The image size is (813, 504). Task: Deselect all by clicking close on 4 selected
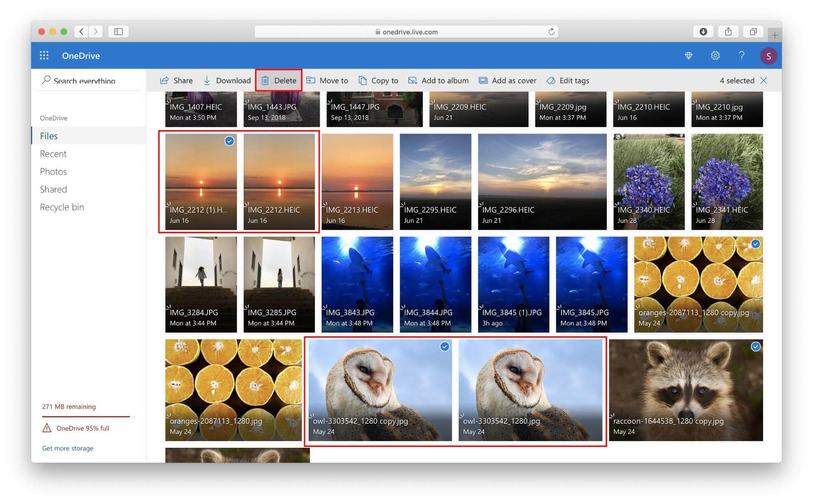(768, 80)
